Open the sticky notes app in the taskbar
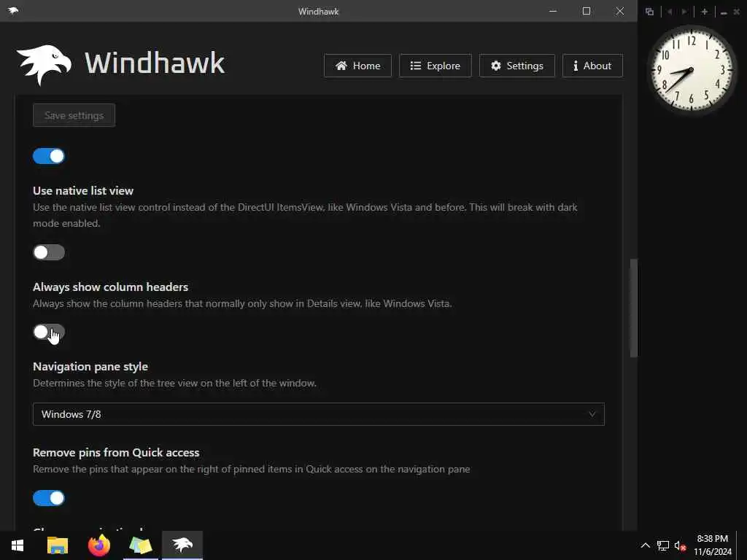Screen dimensions: 747x560 pos(141,545)
